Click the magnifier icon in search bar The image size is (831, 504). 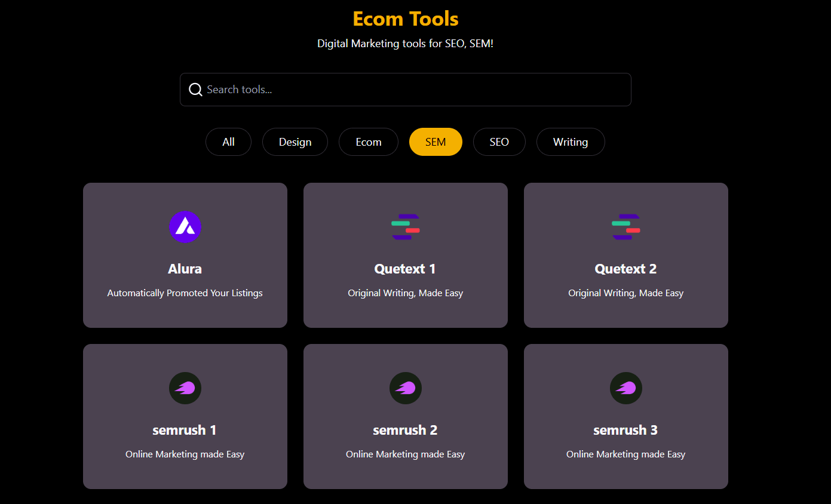[195, 90]
